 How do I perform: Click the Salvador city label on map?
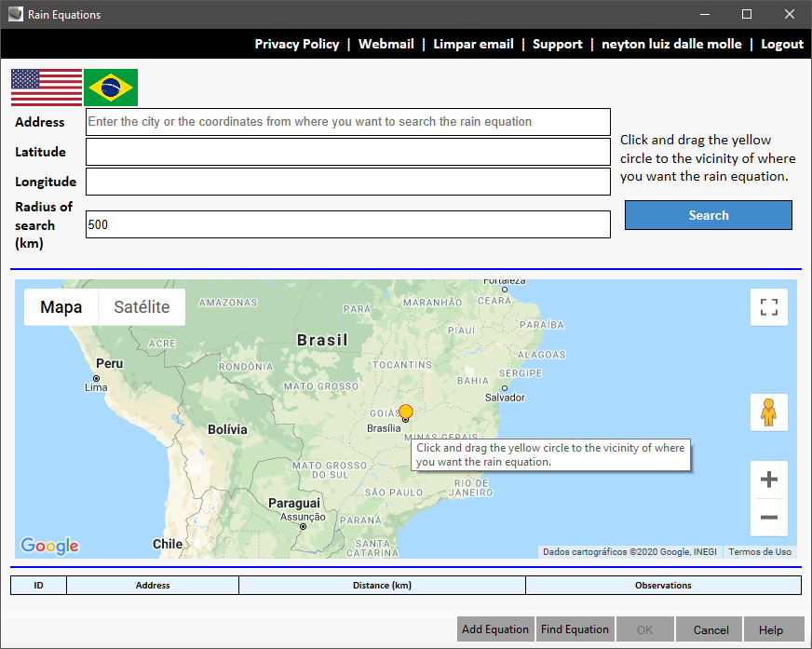(505, 398)
